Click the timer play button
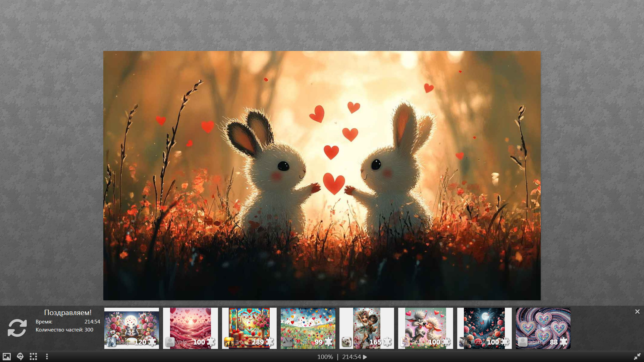 click(x=365, y=357)
